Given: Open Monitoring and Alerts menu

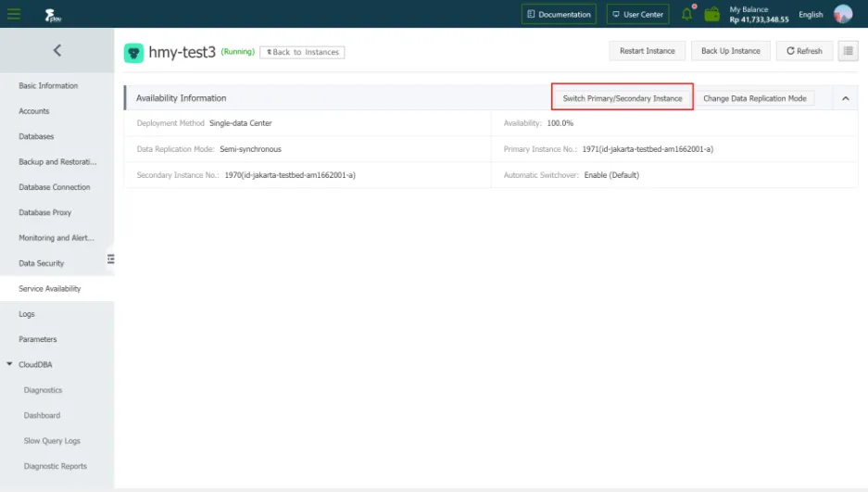Looking at the screenshot, I should pyautogui.click(x=57, y=238).
